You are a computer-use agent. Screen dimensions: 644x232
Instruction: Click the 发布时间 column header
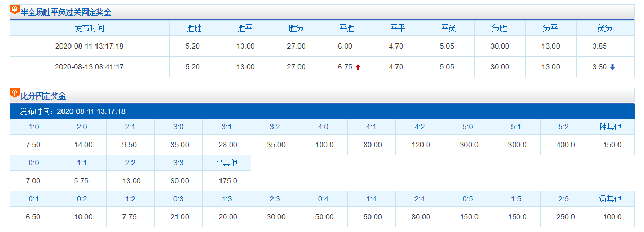[x=90, y=29]
